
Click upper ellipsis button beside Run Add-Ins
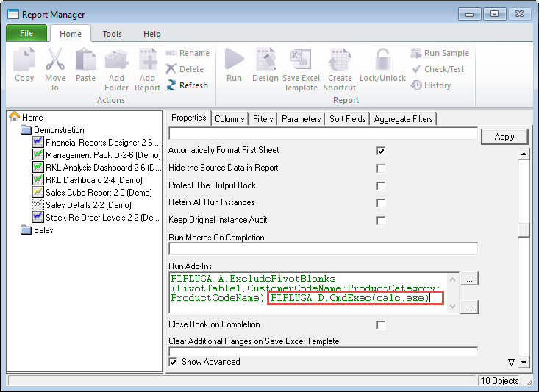point(469,279)
